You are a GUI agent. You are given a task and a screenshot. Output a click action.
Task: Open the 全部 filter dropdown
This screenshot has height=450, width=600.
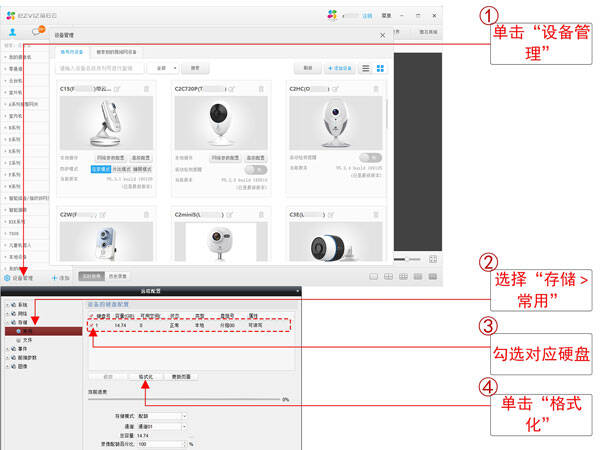(x=163, y=68)
